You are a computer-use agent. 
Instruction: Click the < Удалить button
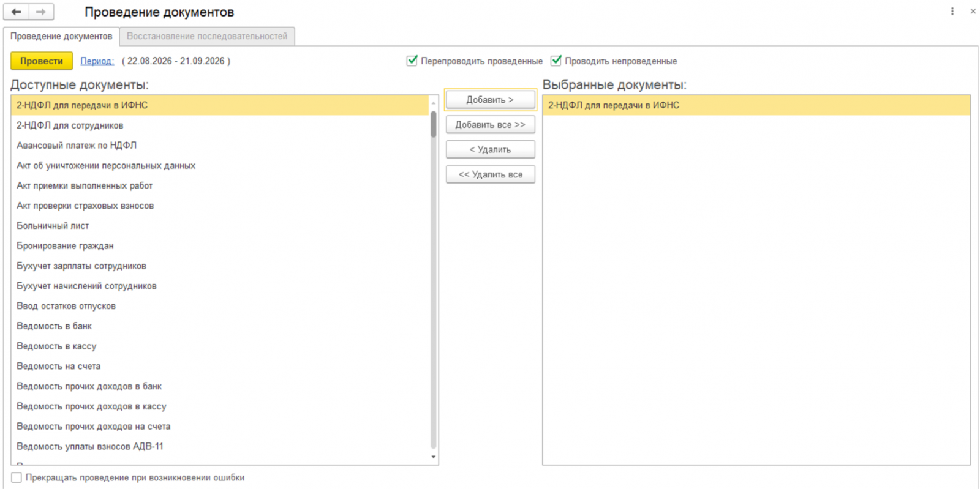click(x=490, y=149)
